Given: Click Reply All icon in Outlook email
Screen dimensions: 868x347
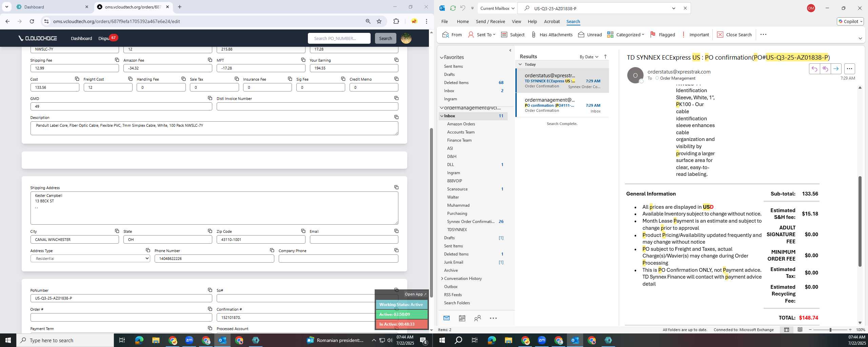Looking at the screenshot, I should [x=825, y=69].
